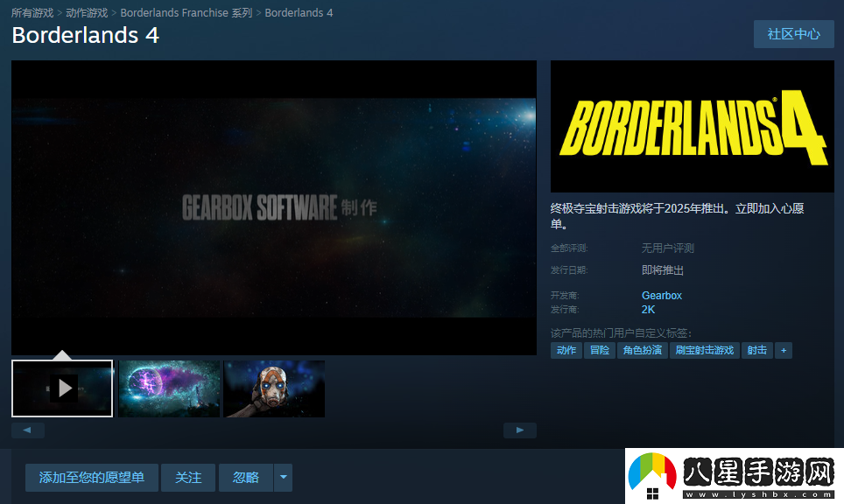
Task: Open Borderlands Franchise 系列 breadcrumb
Action: [x=186, y=13]
